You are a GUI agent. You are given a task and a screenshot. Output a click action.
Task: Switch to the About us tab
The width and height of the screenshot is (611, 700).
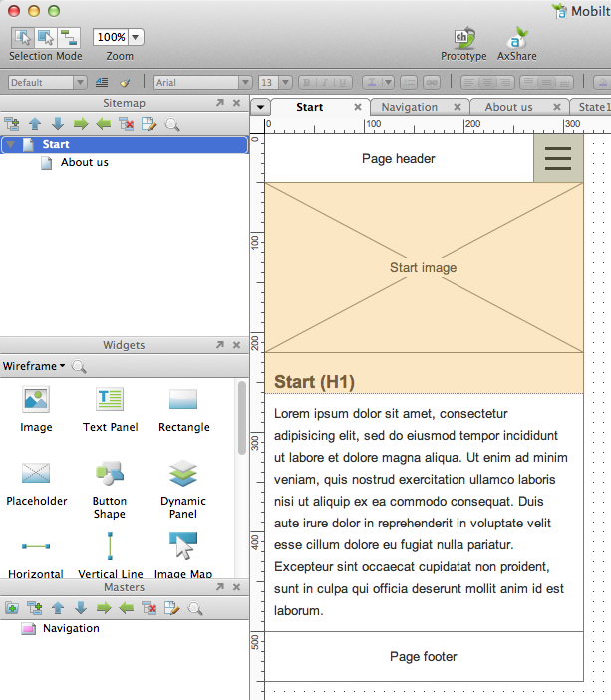click(x=508, y=107)
